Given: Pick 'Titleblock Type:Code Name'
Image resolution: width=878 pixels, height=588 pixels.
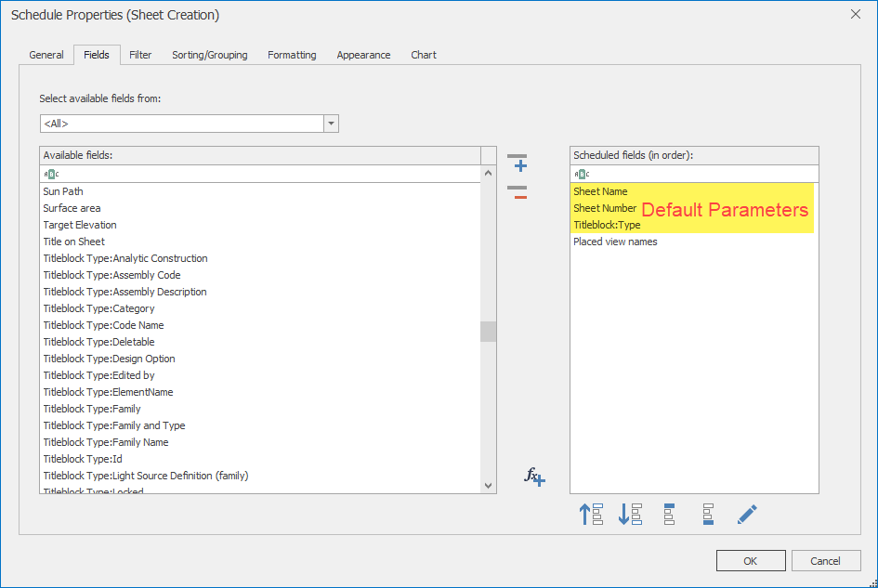Looking at the screenshot, I should pos(260,325).
